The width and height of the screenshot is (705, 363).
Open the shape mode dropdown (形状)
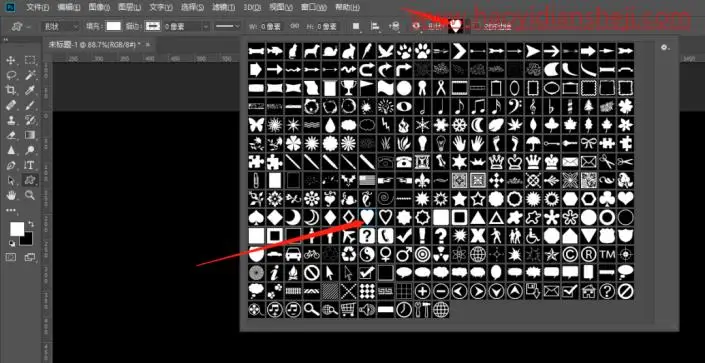(x=61, y=27)
